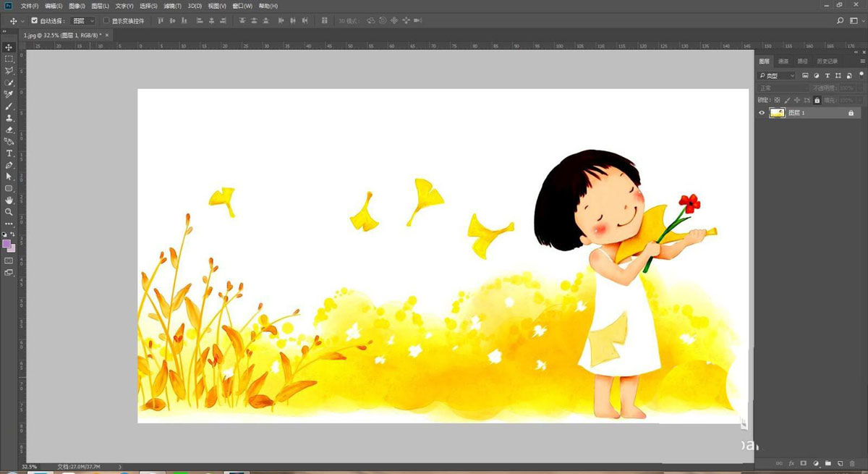Viewport: 868px width, 474px height.
Task: Enable the 显示变换控件 checkbox
Action: [106, 21]
